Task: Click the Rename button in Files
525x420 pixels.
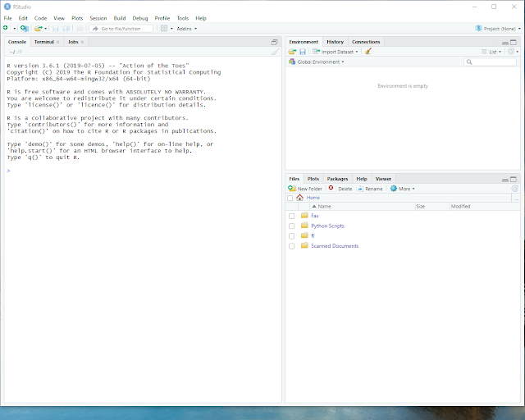Action: (370, 189)
